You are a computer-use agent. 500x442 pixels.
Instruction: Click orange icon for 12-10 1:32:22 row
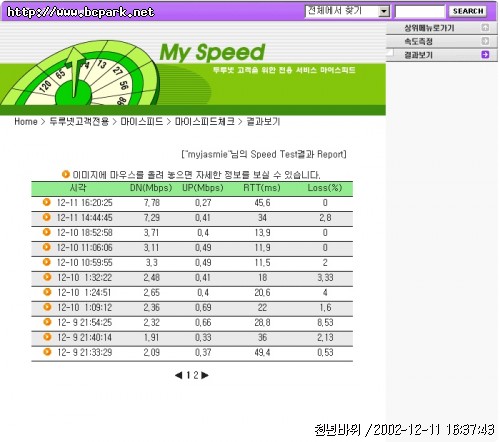coord(47,277)
